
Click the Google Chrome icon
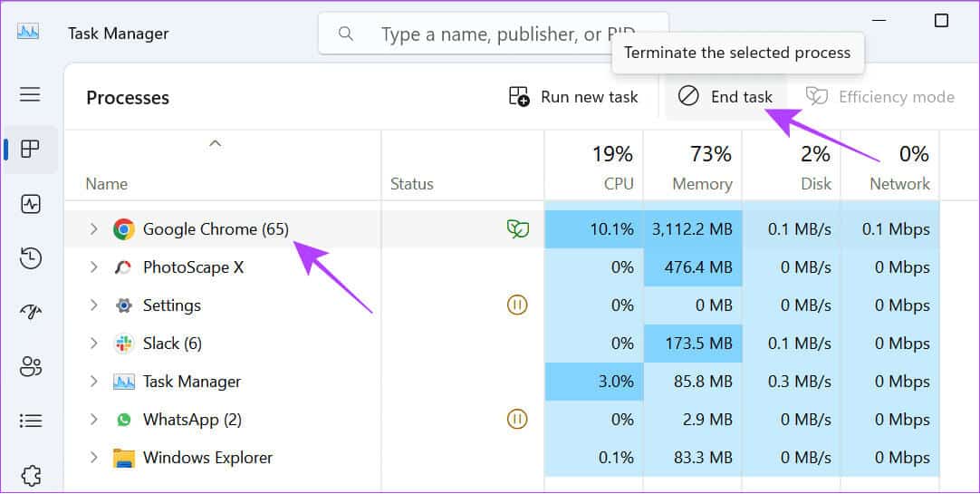tap(124, 229)
